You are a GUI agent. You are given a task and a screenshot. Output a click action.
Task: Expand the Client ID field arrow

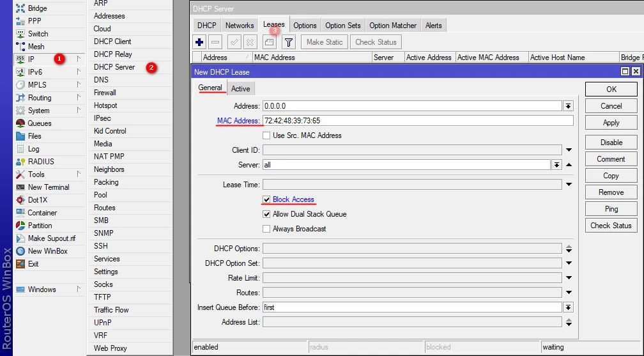569,150
